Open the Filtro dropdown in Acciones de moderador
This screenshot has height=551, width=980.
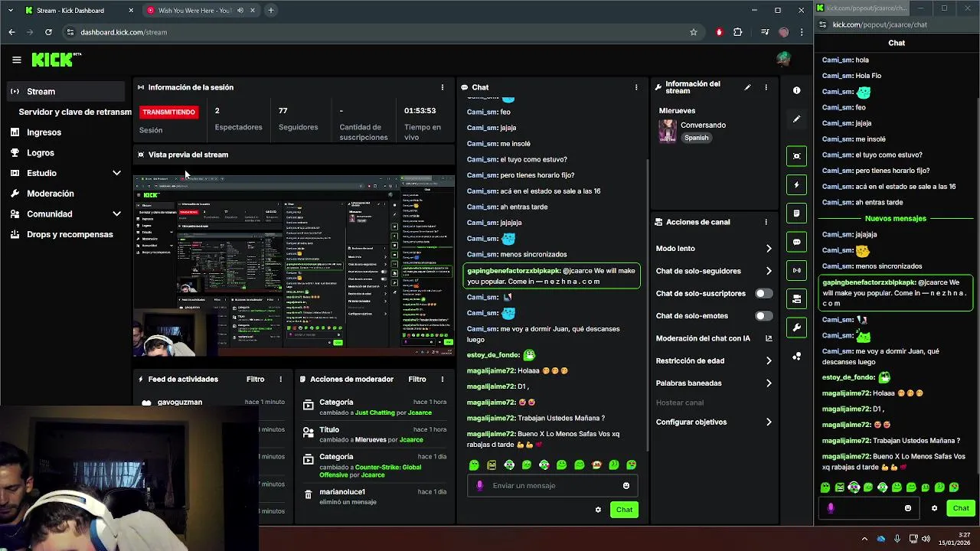coord(416,379)
